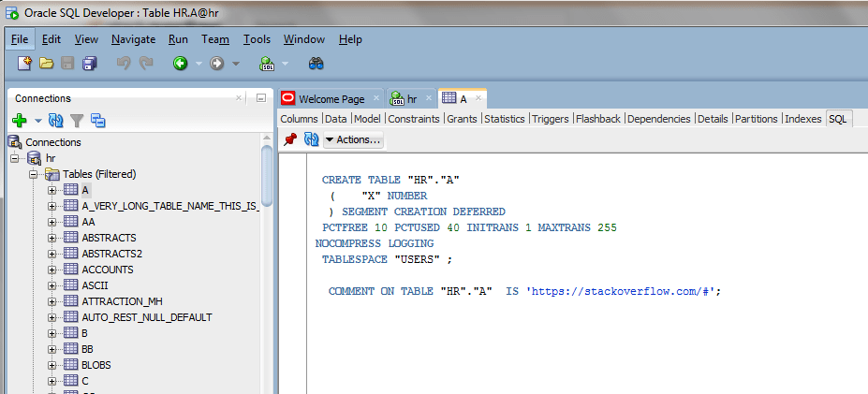Switch to the Triggers sub-tab

pyautogui.click(x=551, y=119)
